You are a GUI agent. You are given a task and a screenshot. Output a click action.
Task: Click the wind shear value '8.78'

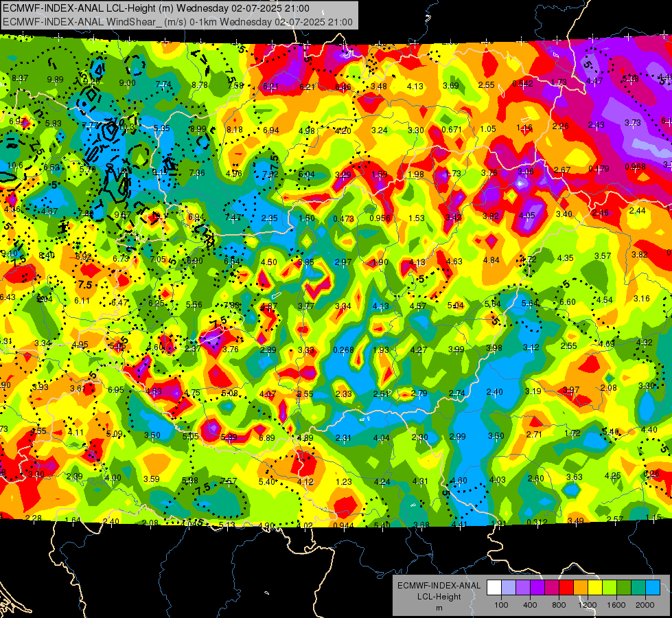tap(200, 85)
